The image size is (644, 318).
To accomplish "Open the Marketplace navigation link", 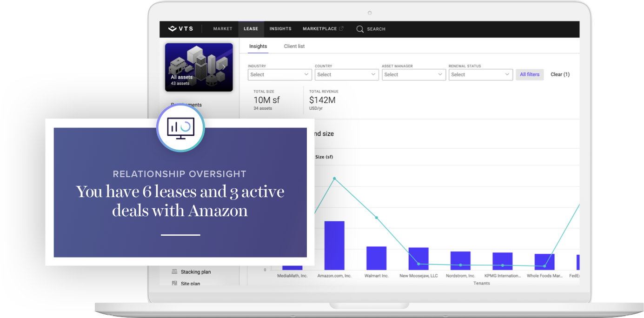I will (x=320, y=29).
